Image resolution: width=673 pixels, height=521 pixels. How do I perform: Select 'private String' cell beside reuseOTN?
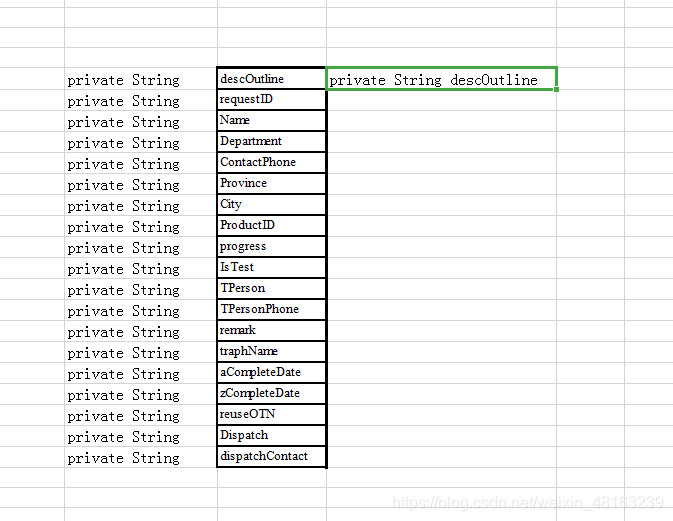pyautogui.click(x=141, y=415)
